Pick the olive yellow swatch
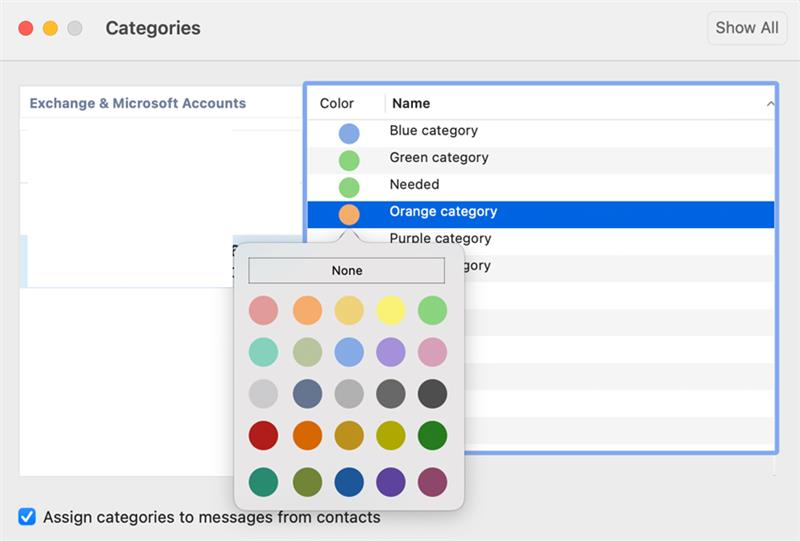The height and width of the screenshot is (541, 800). [x=391, y=436]
